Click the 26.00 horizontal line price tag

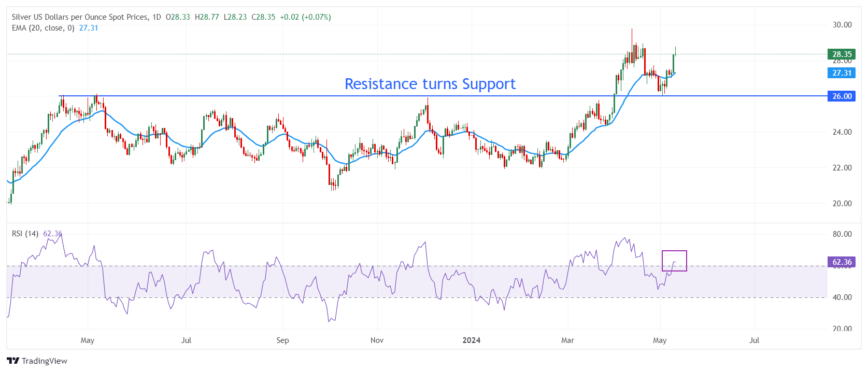[x=842, y=96]
